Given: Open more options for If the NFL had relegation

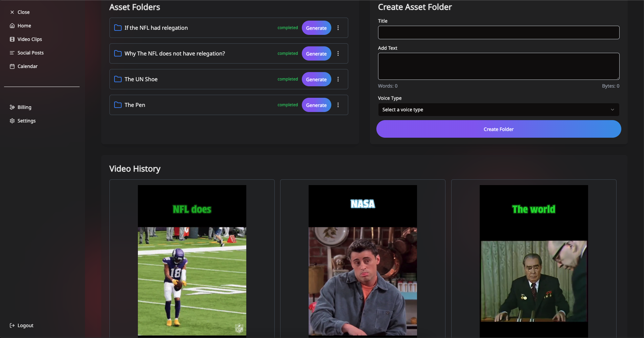Looking at the screenshot, I should 338,28.
